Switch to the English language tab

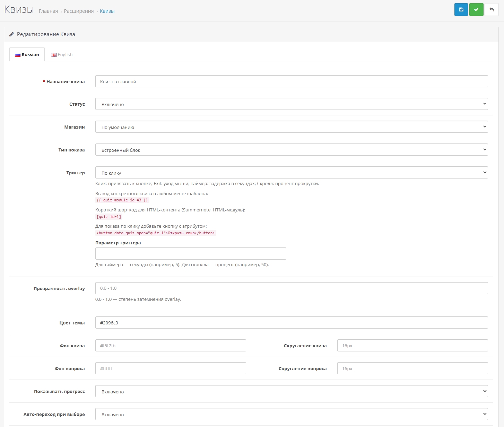click(x=62, y=55)
